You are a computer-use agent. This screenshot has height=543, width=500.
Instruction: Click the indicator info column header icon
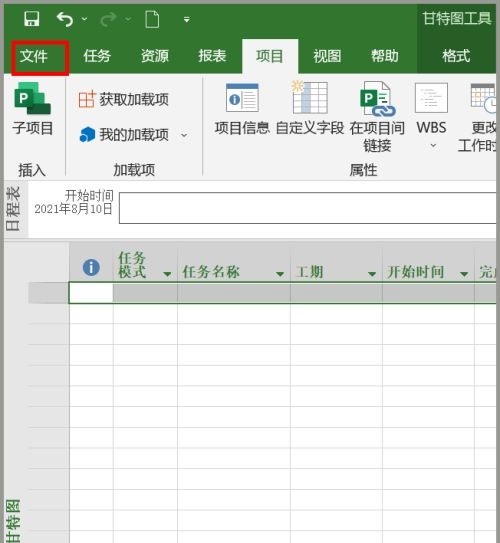(91, 268)
